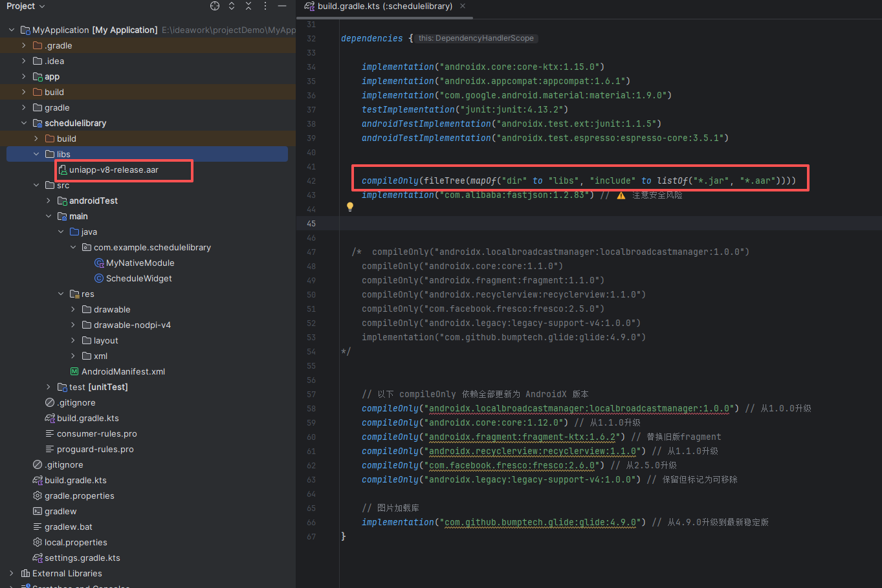The image size is (882, 588).
Task: Select the root build.gradle.kts file
Action: pos(76,480)
